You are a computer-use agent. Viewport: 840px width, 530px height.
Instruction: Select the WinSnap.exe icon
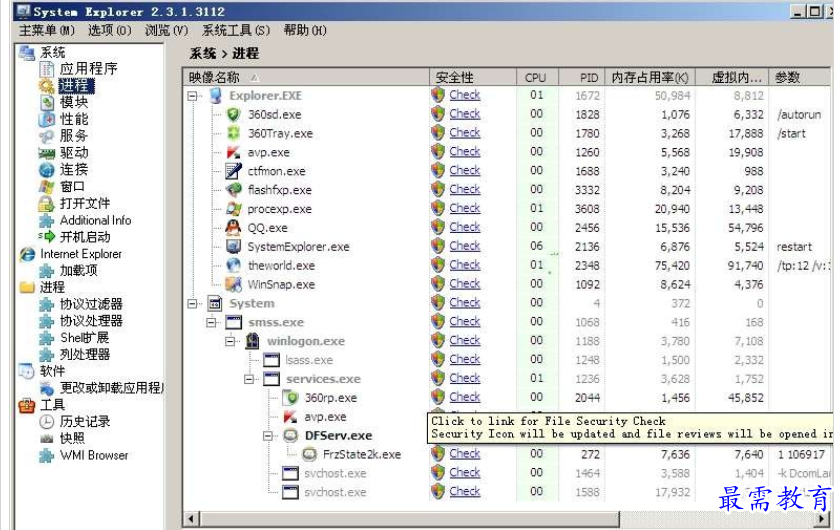pyautogui.click(x=233, y=284)
